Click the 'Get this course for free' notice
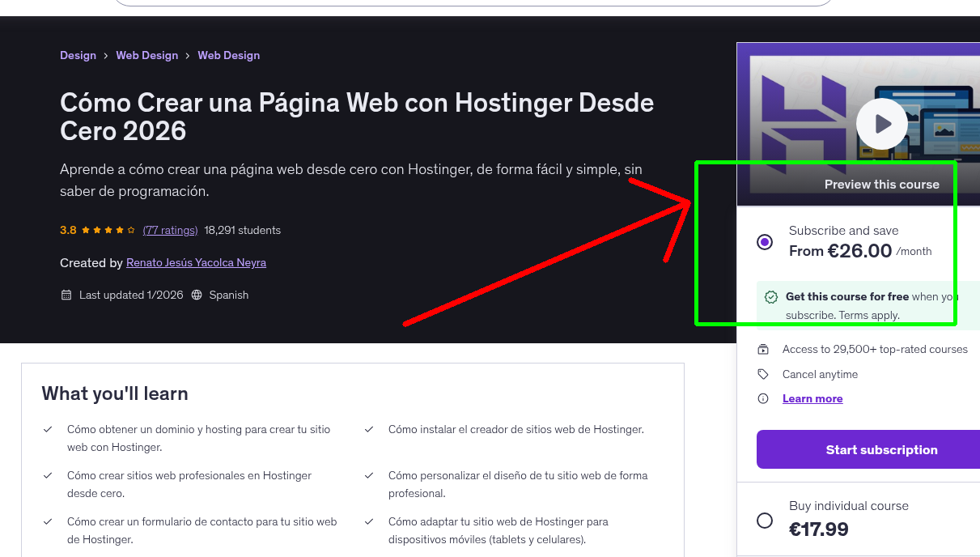This screenshot has height=557, width=980. (868, 306)
